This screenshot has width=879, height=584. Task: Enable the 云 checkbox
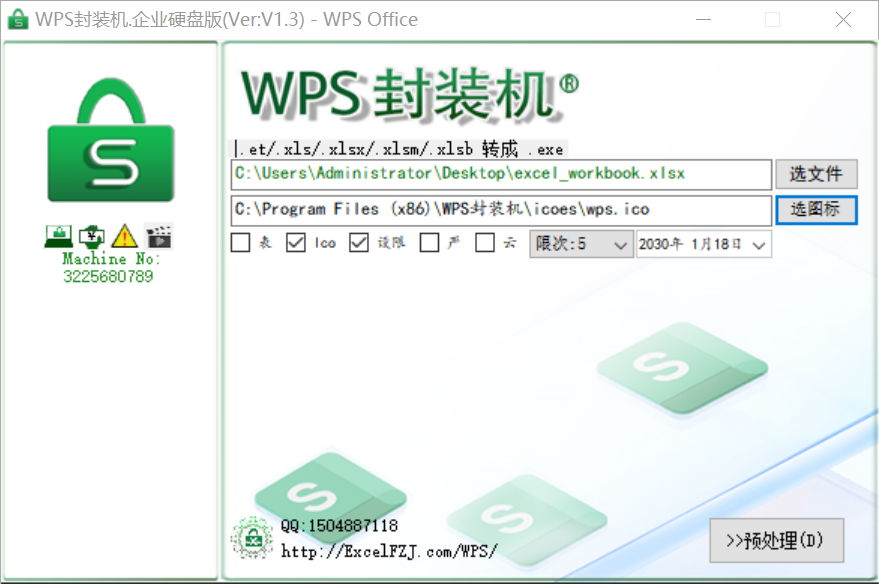485,243
